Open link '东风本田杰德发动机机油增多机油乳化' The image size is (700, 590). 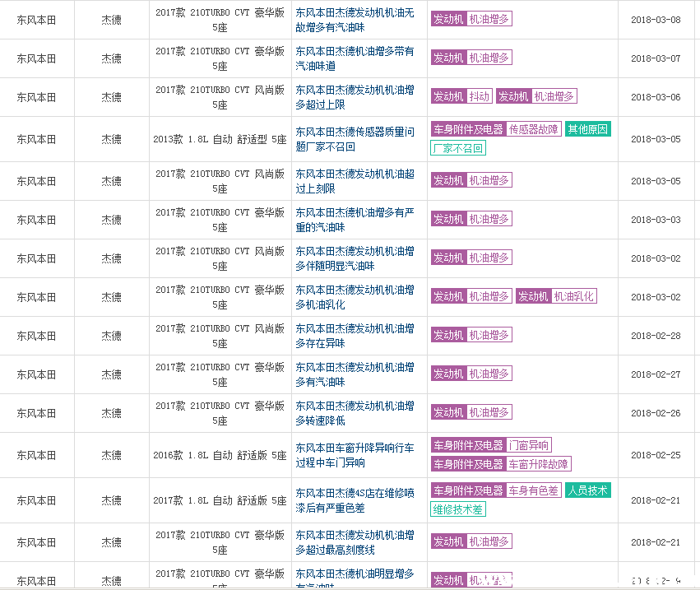(x=355, y=297)
